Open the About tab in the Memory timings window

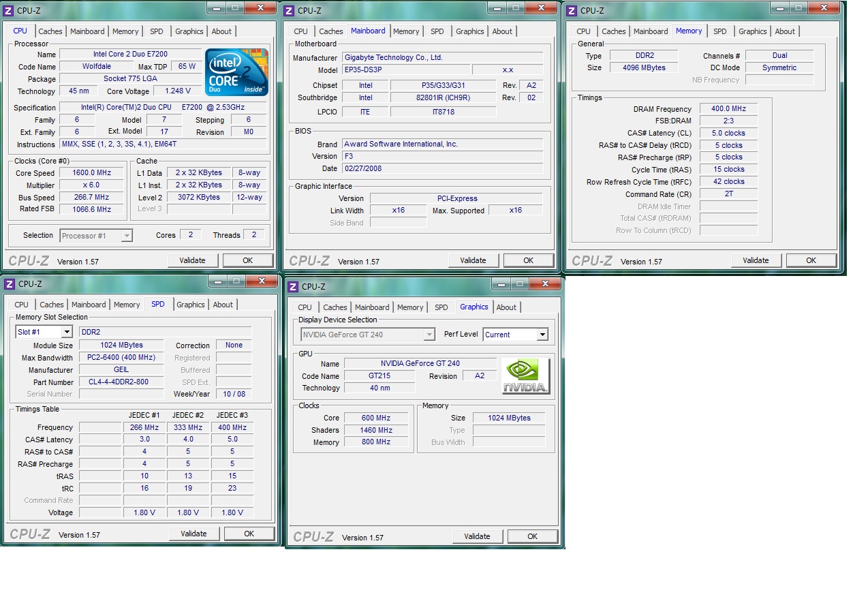pyautogui.click(x=785, y=31)
